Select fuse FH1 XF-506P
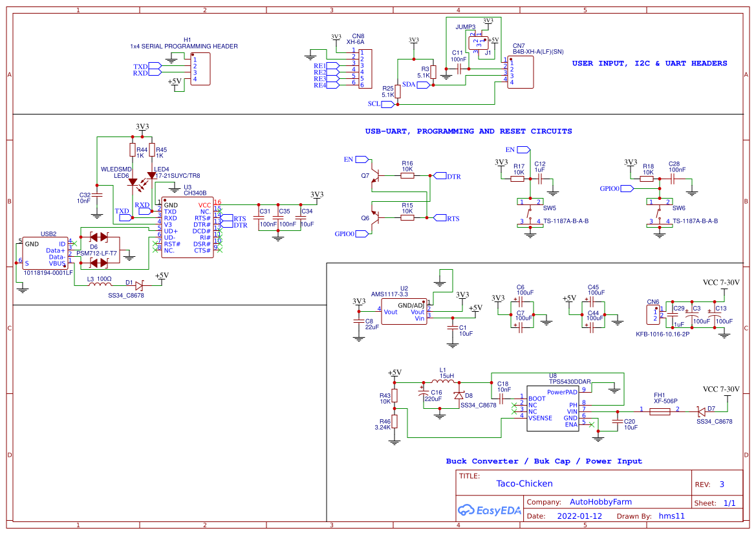 [658, 410]
